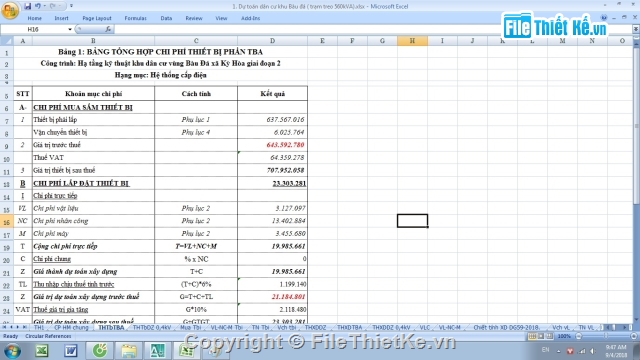Open Word from the Windows taskbar
Screen dimensions: 640x360
[71, 351]
